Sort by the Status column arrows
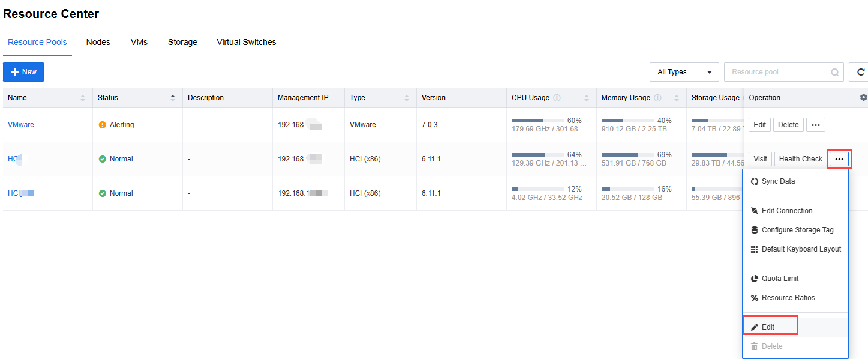 173,98
